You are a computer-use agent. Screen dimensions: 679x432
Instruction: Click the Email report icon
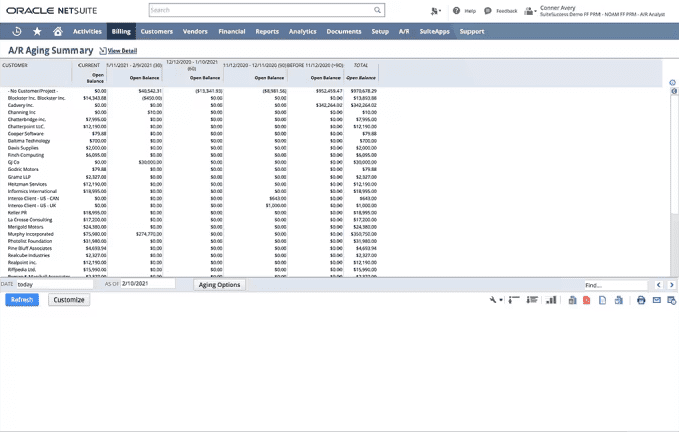tap(657, 300)
